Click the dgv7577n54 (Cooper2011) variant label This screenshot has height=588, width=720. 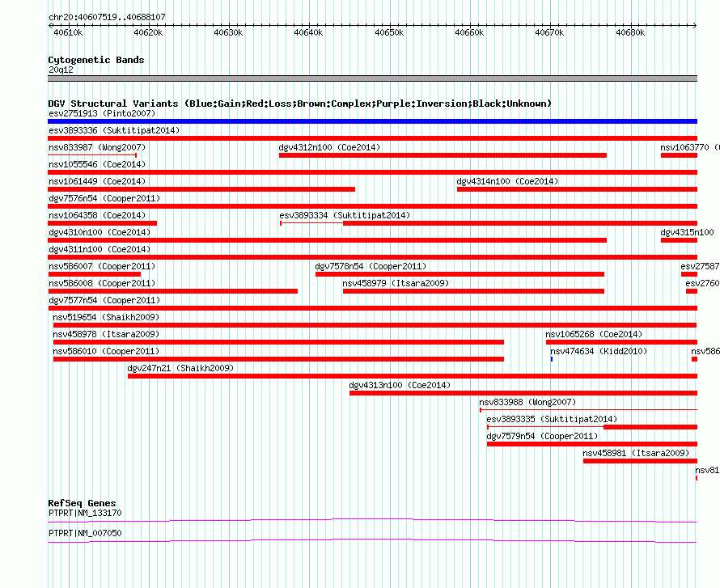pyautogui.click(x=104, y=300)
